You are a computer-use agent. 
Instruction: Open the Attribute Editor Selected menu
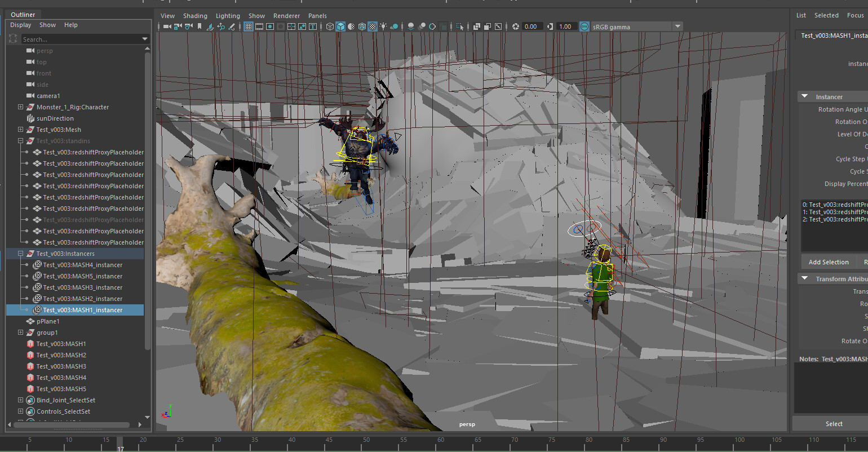coord(826,15)
